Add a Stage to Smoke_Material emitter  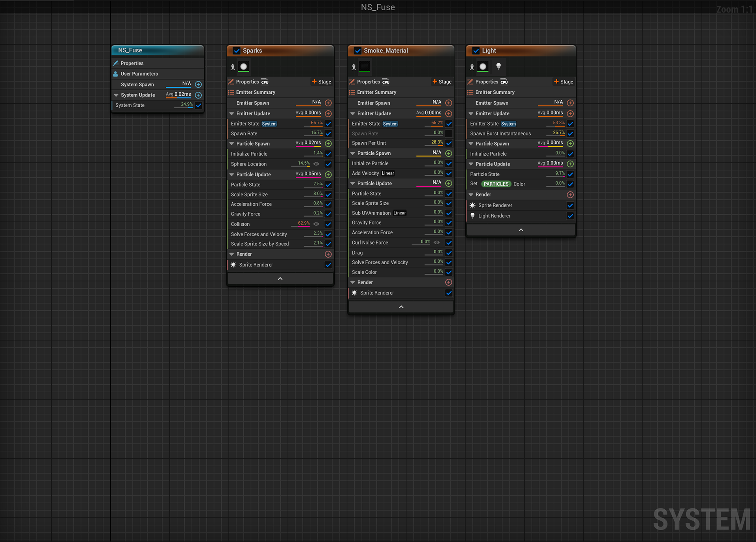tap(442, 82)
